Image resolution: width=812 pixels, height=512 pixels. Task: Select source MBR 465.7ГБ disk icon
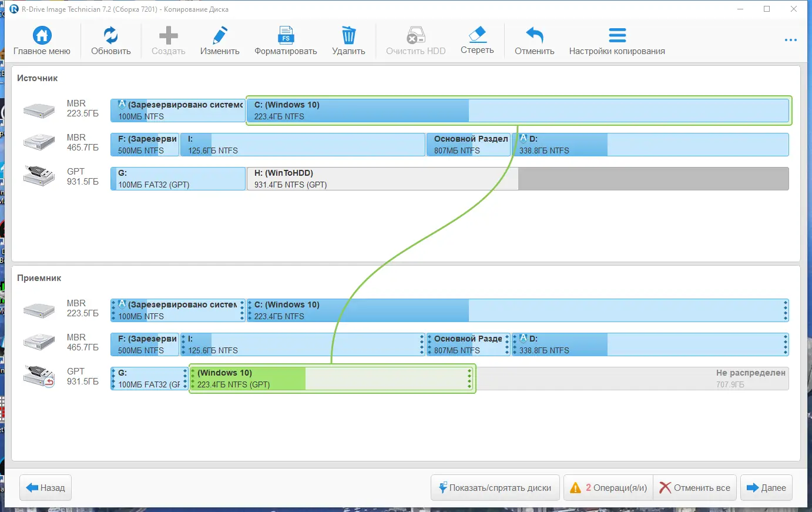(x=39, y=143)
